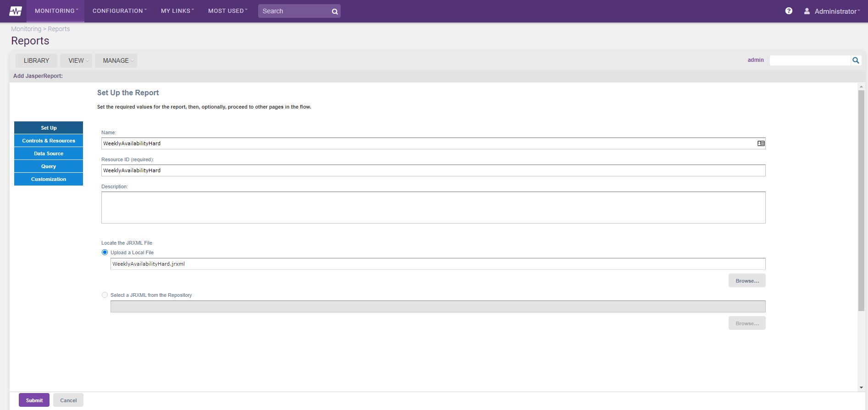The width and height of the screenshot is (868, 410).
Task: Click the vertical scrollbar thumb
Action: coord(861,201)
